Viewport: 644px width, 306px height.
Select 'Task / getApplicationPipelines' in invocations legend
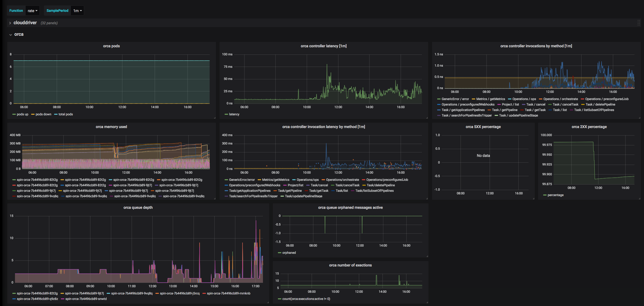coord(463,110)
